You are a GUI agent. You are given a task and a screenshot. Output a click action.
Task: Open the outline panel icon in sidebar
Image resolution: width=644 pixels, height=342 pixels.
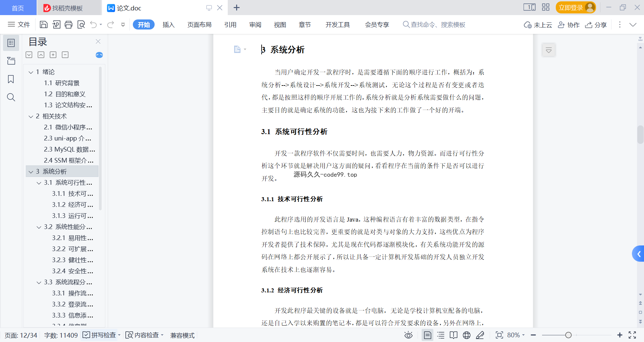click(11, 43)
